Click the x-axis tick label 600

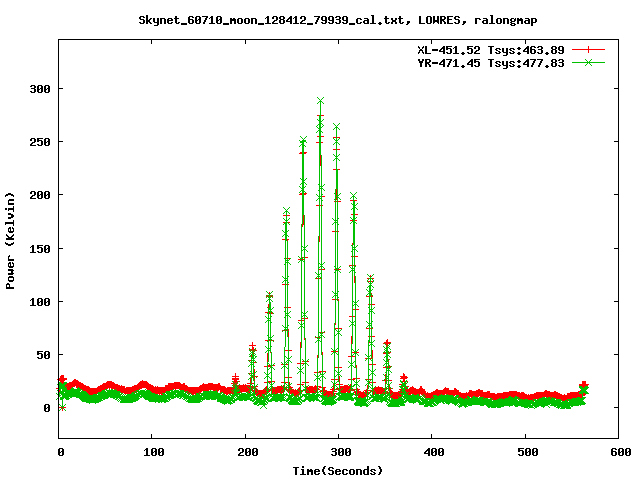[x=621, y=452]
